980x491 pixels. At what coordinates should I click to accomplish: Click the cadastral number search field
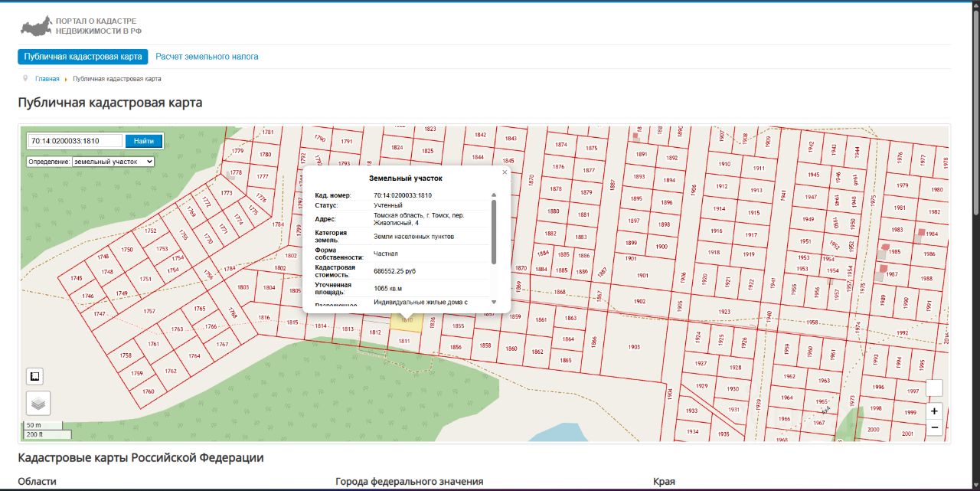(x=75, y=141)
